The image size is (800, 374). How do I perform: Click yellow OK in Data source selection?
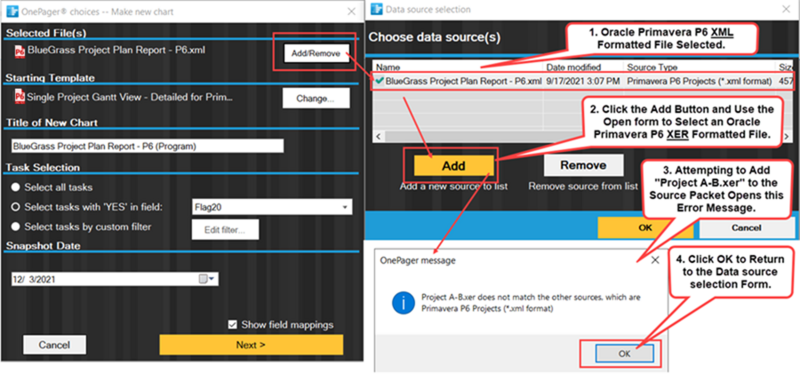coord(645,228)
